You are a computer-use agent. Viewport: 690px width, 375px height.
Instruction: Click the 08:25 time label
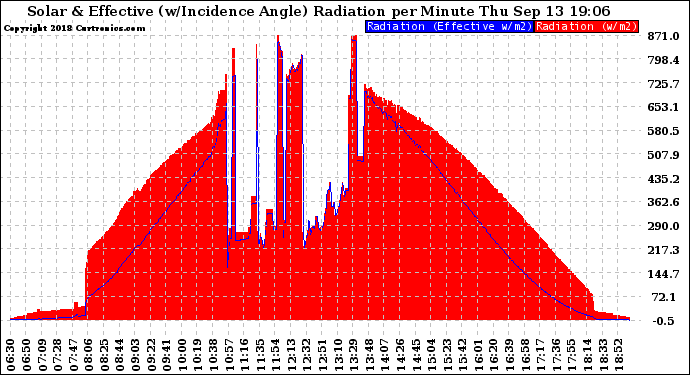[104, 355]
